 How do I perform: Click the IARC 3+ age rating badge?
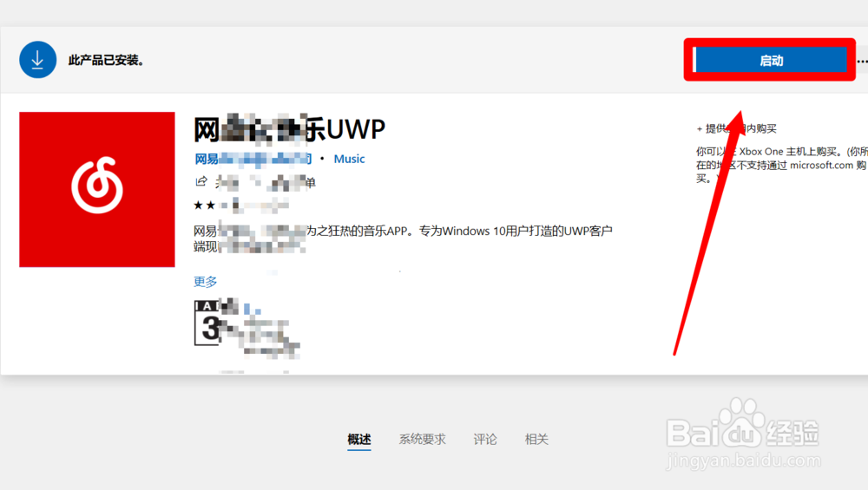pos(207,323)
